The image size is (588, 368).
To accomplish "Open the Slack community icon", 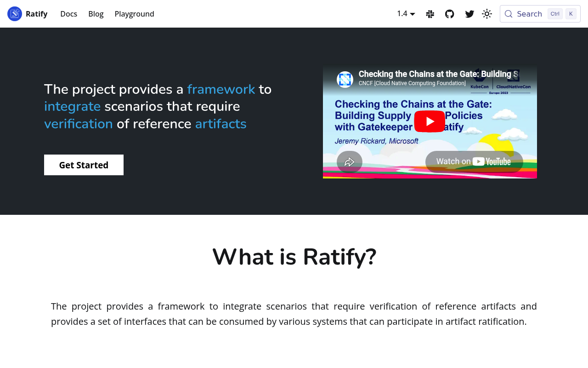I will [x=430, y=14].
